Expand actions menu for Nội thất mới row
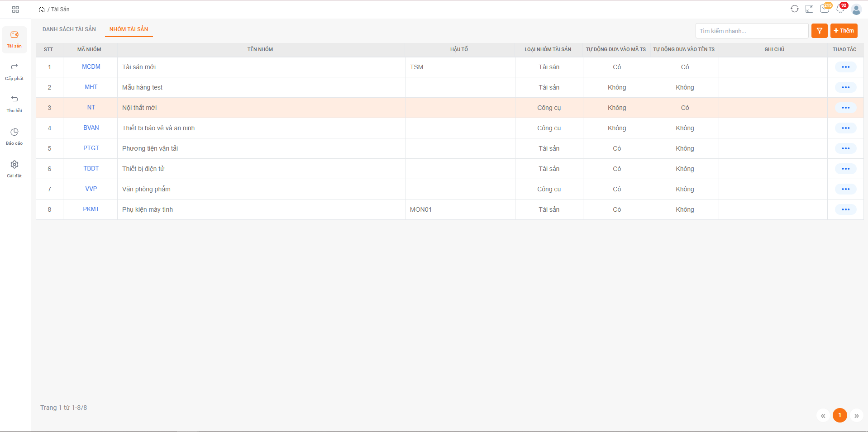 [x=845, y=108]
